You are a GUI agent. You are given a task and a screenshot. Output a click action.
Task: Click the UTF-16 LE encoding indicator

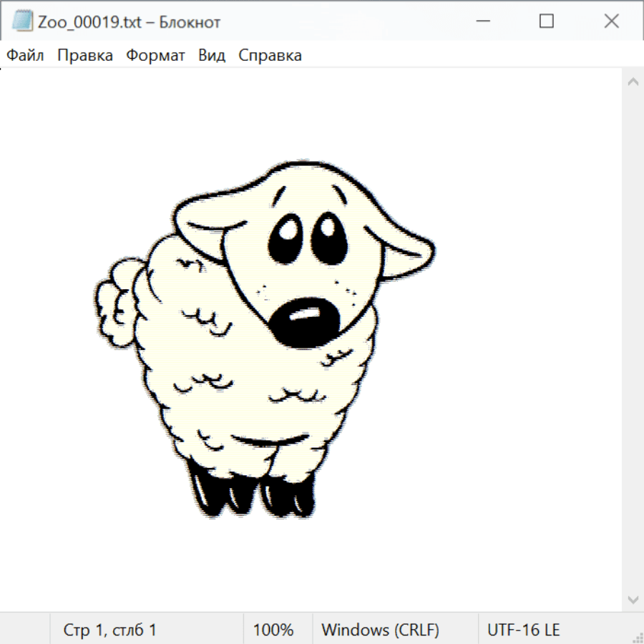click(x=523, y=630)
